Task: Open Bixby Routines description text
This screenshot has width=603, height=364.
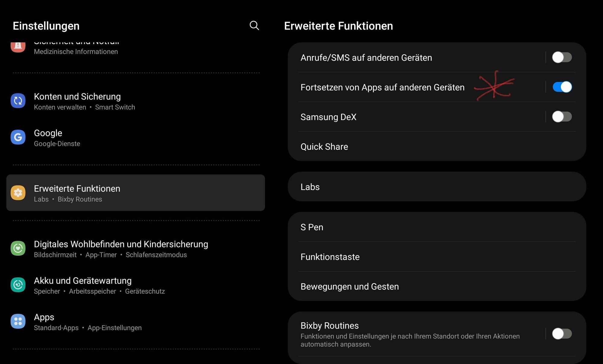Action: click(x=410, y=340)
